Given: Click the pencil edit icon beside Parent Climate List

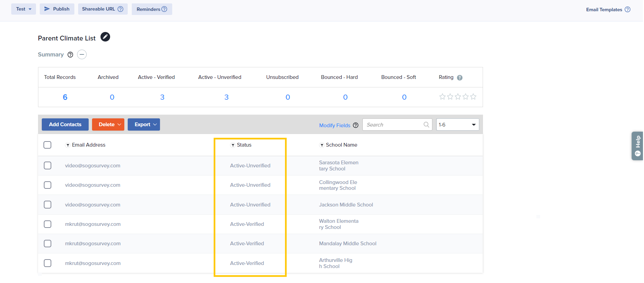Looking at the screenshot, I should tap(105, 37).
